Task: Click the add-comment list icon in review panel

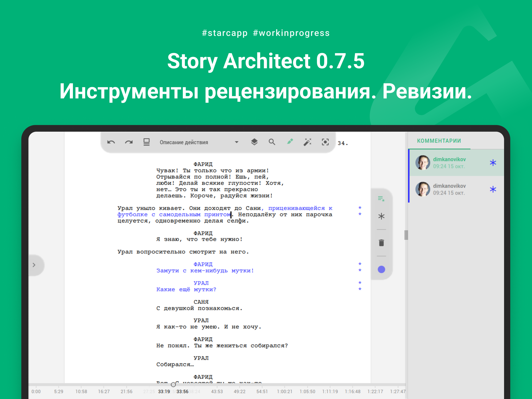Action: [x=381, y=199]
